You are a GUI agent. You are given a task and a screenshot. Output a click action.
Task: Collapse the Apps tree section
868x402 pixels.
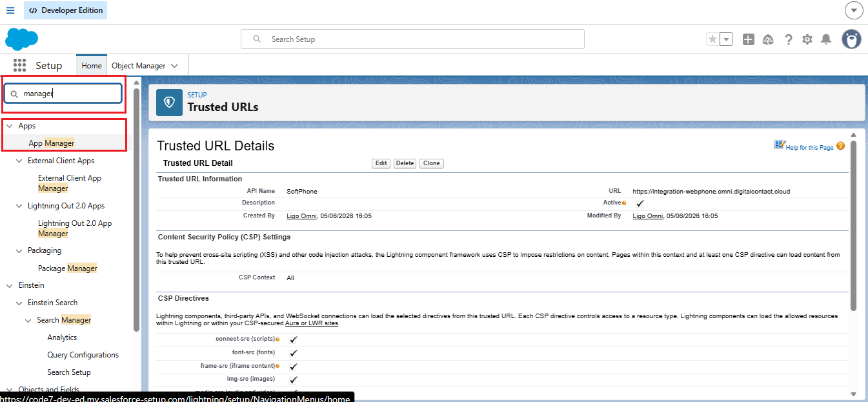point(9,126)
